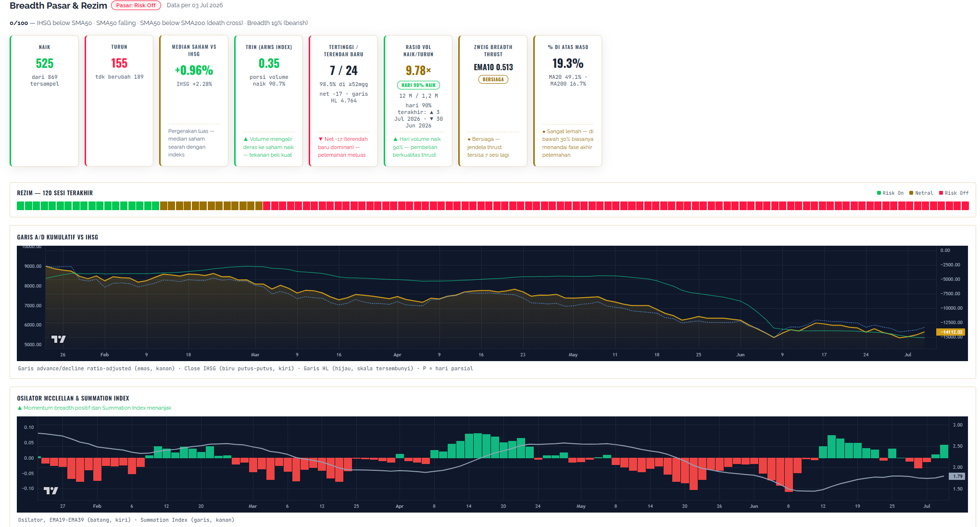Screen dimensions: 980x527
Task: Click the 19.3% above MA50 value
Action: [x=568, y=63]
